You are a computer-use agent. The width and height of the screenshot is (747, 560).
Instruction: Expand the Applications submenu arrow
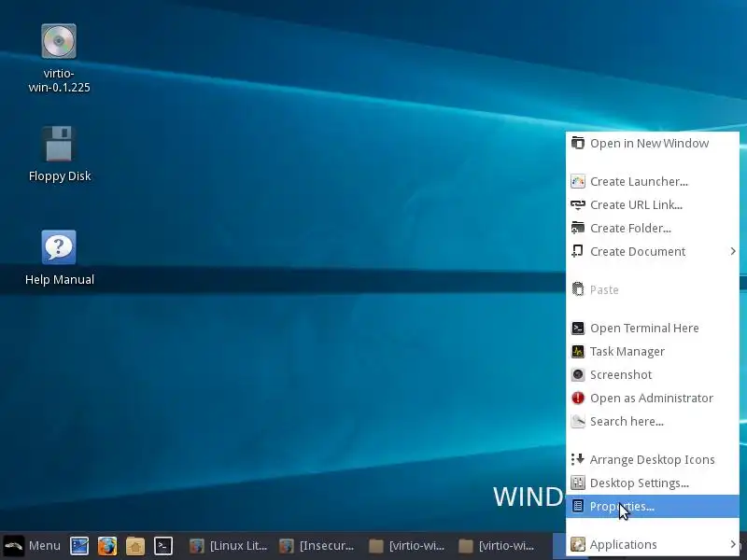click(733, 544)
